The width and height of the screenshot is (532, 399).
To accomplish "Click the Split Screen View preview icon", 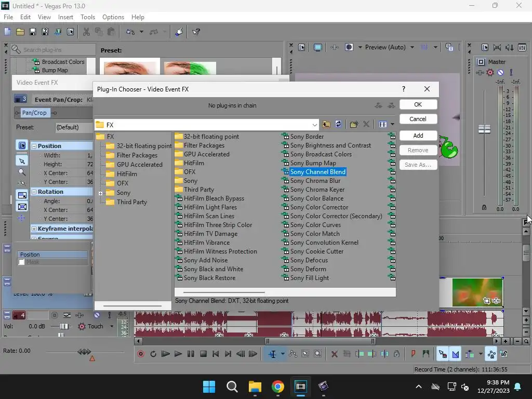I will coord(349,47).
